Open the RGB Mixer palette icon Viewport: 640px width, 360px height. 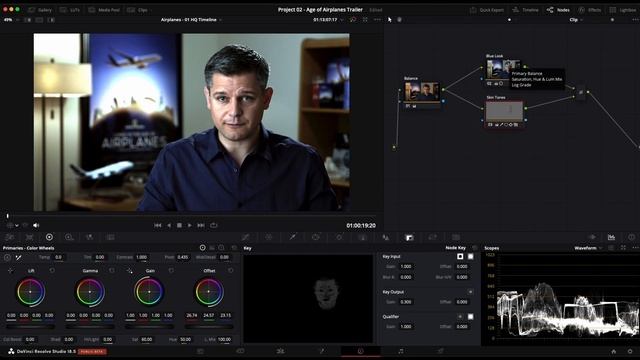click(x=89, y=237)
